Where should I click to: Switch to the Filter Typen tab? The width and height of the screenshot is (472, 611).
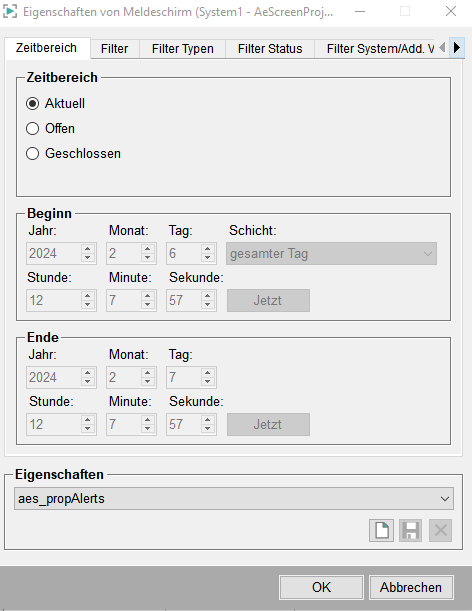182,49
